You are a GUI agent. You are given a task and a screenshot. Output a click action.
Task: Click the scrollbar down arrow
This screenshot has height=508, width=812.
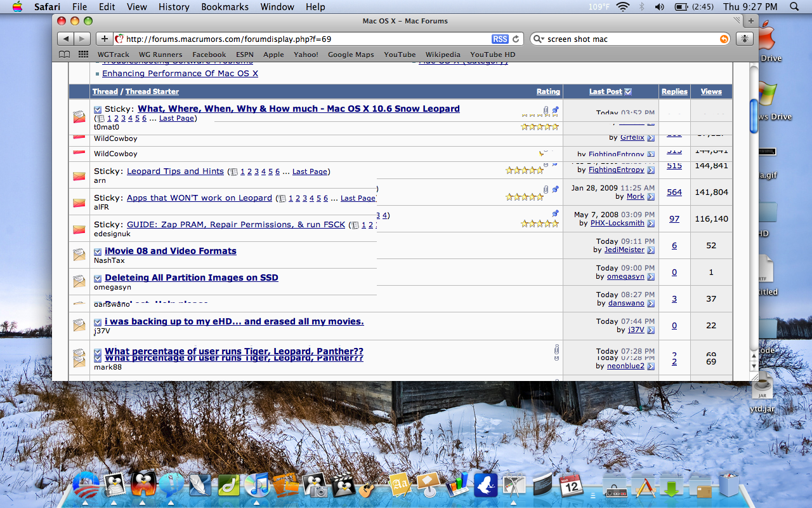[754, 366]
